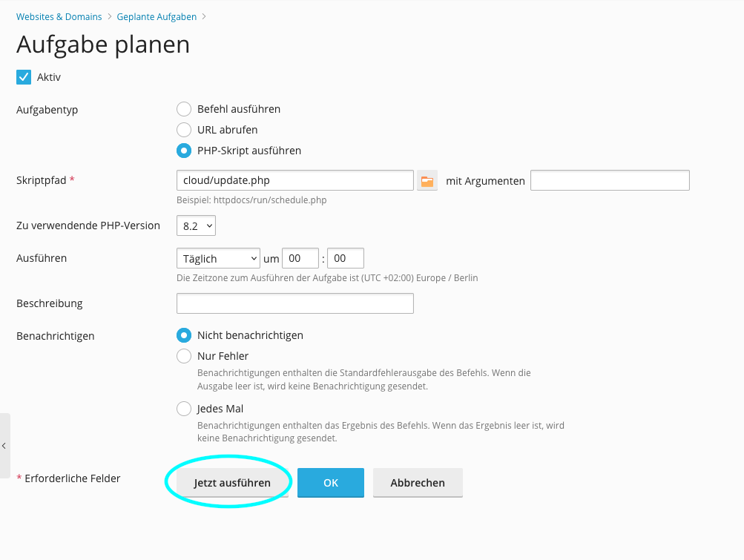Click into the Skriptpfad text field
The height and width of the screenshot is (560, 744).
(x=294, y=180)
